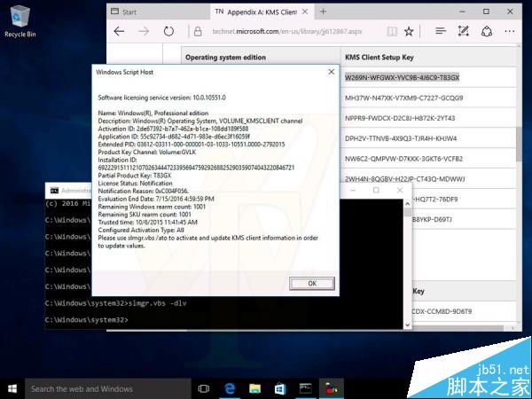Add page to favorites with star icon

pos(409,31)
